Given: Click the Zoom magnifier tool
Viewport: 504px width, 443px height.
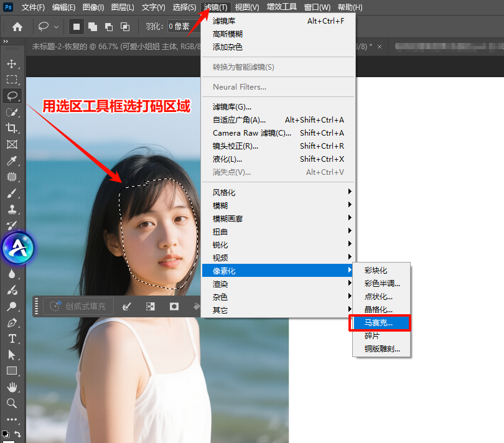Looking at the screenshot, I should pyautogui.click(x=12, y=403).
